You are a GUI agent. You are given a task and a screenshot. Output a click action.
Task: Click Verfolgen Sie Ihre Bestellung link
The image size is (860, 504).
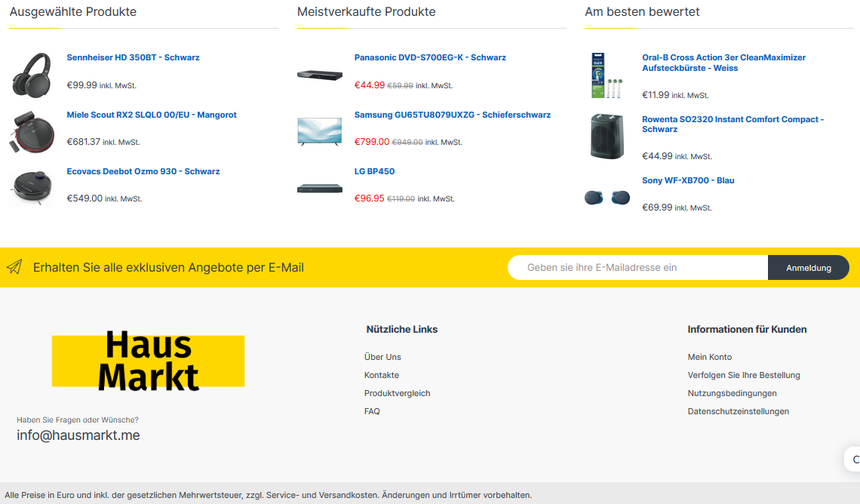point(744,375)
